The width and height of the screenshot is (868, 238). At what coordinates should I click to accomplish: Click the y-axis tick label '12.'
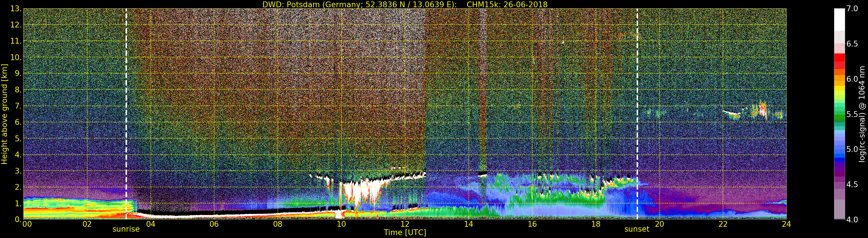pyautogui.click(x=16, y=25)
